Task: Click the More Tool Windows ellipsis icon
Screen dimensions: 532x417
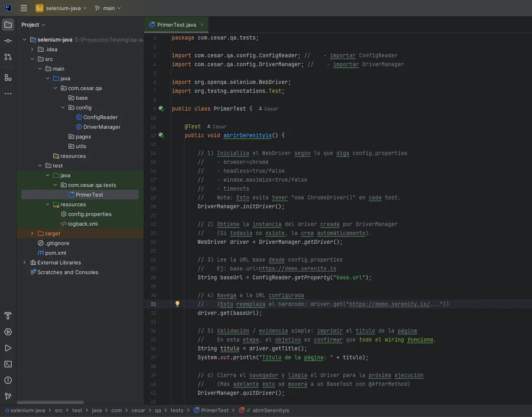Action: point(8,94)
